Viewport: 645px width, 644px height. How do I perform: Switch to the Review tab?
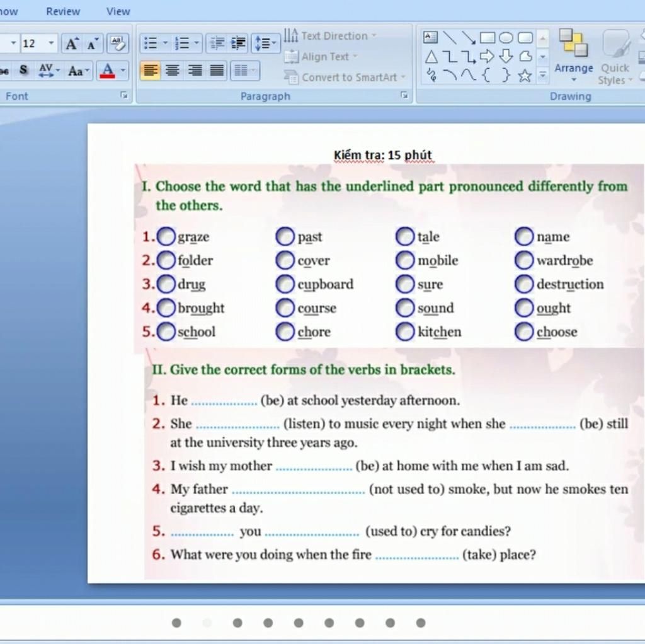point(63,11)
